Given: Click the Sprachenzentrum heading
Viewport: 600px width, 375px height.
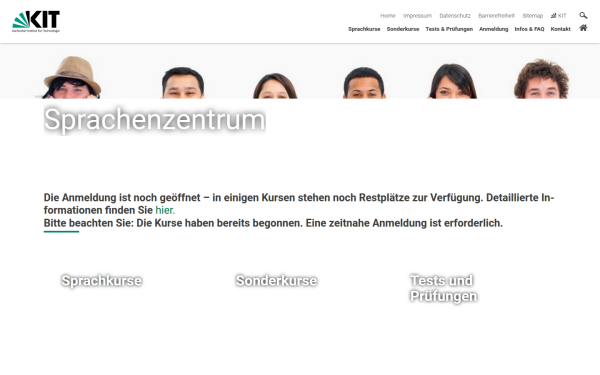Looking at the screenshot, I should point(155,120).
